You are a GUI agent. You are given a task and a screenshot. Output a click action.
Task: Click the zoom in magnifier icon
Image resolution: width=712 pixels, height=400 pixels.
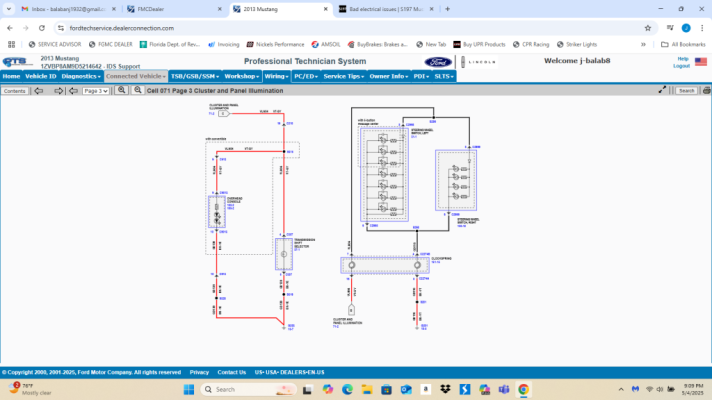pos(121,90)
